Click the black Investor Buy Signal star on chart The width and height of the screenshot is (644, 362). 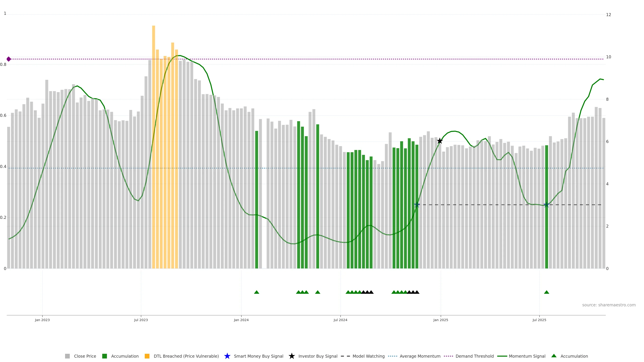coord(440,141)
